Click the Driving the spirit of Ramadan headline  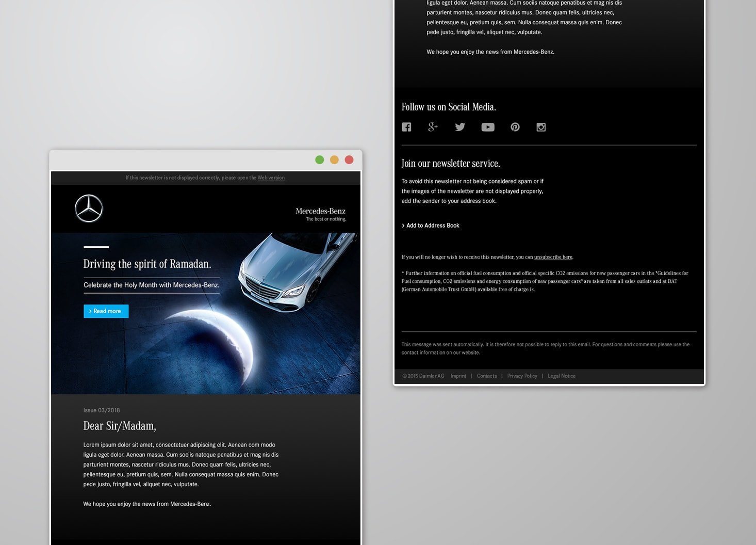coord(147,264)
